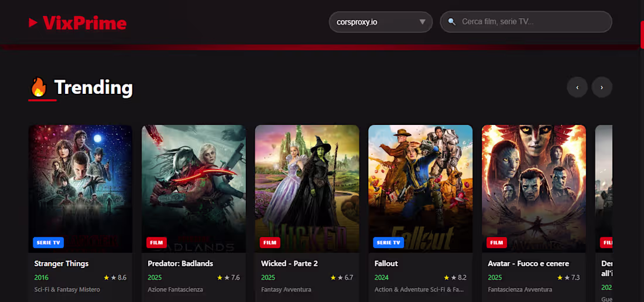Click year 2024 on Fallout card
The image size is (644, 302).
[382, 278]
